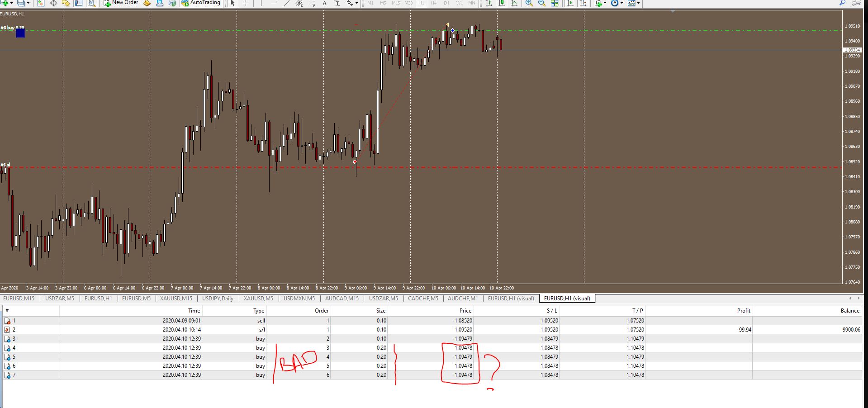Select the Crosshair tool
868x408 pixels.
(x=246, y=3)
